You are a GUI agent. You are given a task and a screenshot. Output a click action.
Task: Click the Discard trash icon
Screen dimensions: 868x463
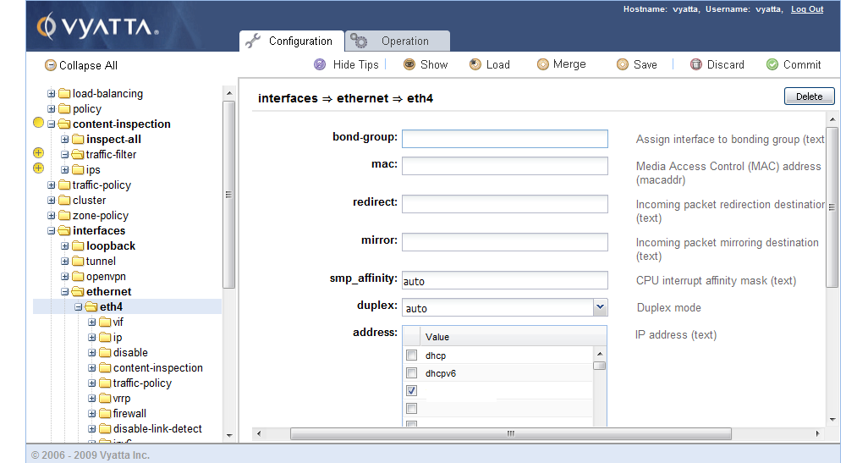click(x=696, y=64)
